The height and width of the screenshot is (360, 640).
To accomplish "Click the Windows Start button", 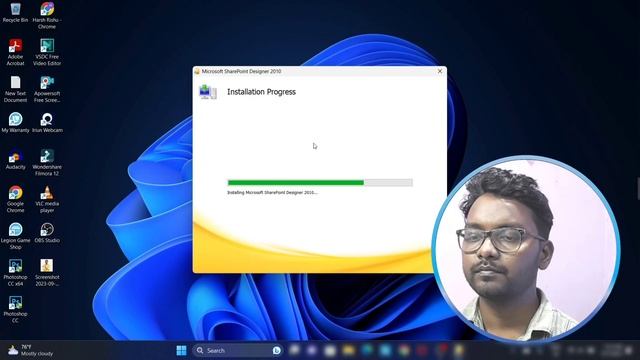I will click(181, 350).
